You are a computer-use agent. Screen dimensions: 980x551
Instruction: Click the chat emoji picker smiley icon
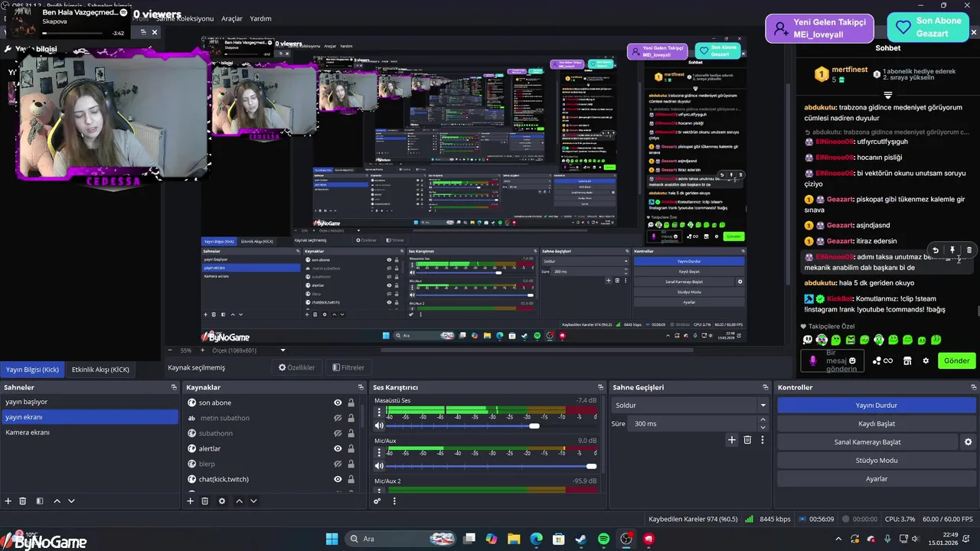852,360
